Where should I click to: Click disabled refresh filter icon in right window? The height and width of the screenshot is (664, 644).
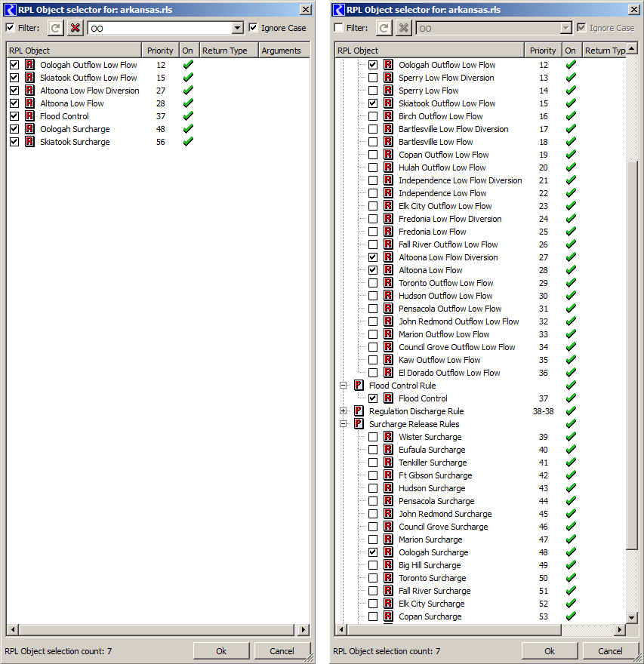(384, 28)
